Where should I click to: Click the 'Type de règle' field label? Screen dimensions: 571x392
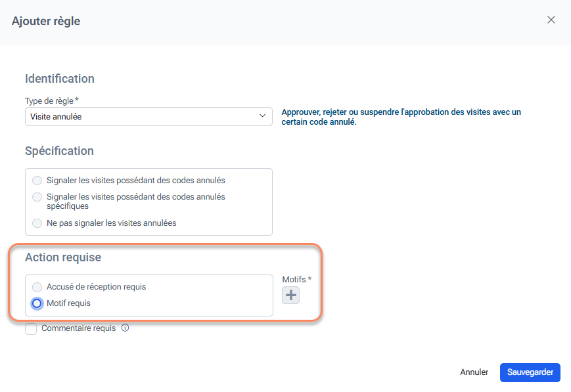(x=50, y=100)
